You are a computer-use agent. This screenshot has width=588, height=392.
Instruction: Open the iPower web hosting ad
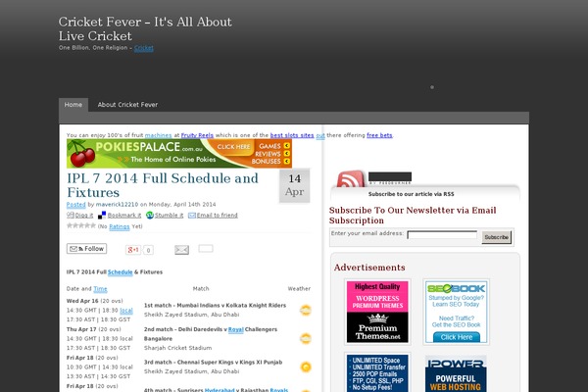pyautogui.click(x=456, y=373)
